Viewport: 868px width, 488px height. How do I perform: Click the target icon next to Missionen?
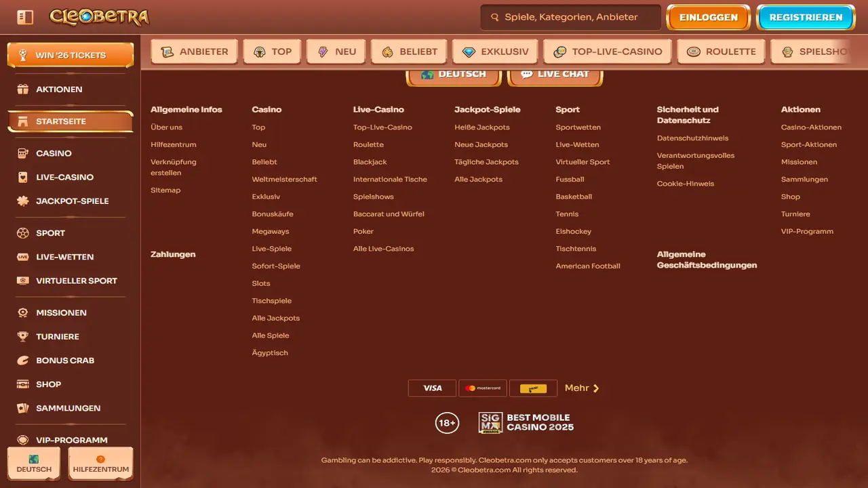click(23, 312)
